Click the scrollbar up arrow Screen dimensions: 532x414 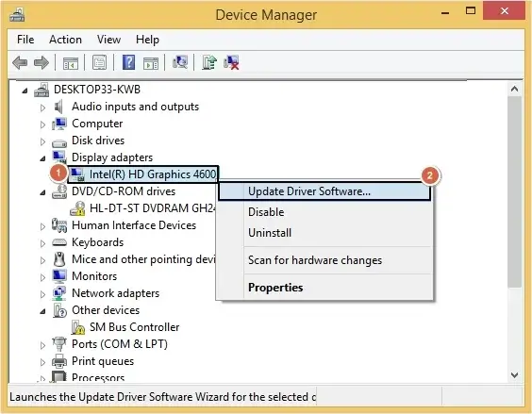point(514,90)
